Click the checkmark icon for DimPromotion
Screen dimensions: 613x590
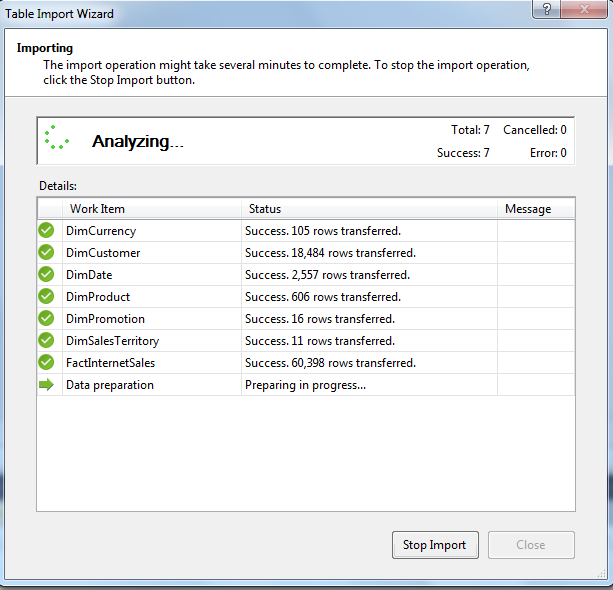click(x=46, y=319)
